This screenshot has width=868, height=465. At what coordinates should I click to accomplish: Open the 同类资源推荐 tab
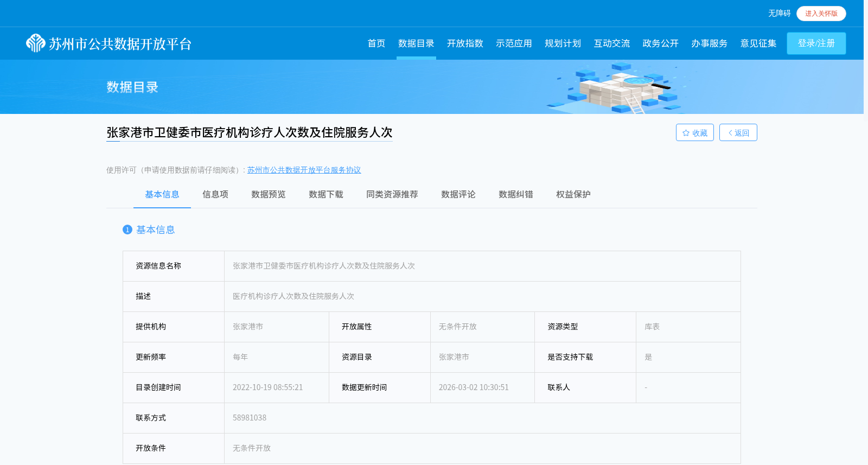tap(392, 194)
